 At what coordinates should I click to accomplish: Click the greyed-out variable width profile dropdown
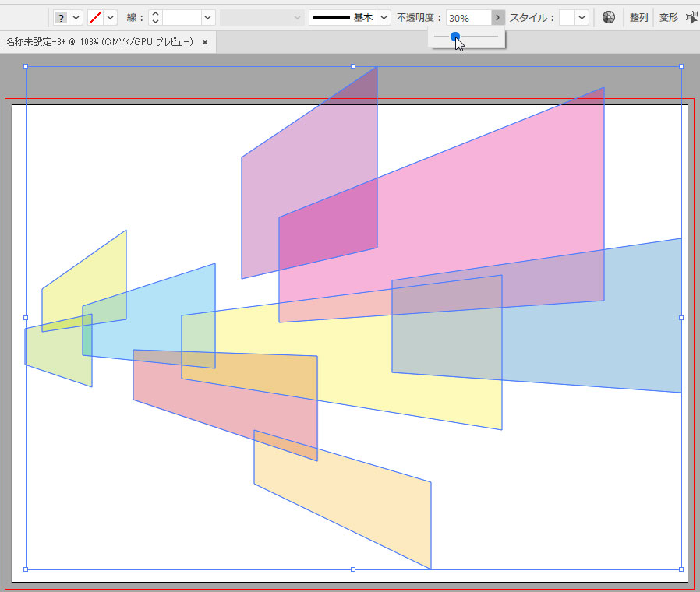[262, 18]
